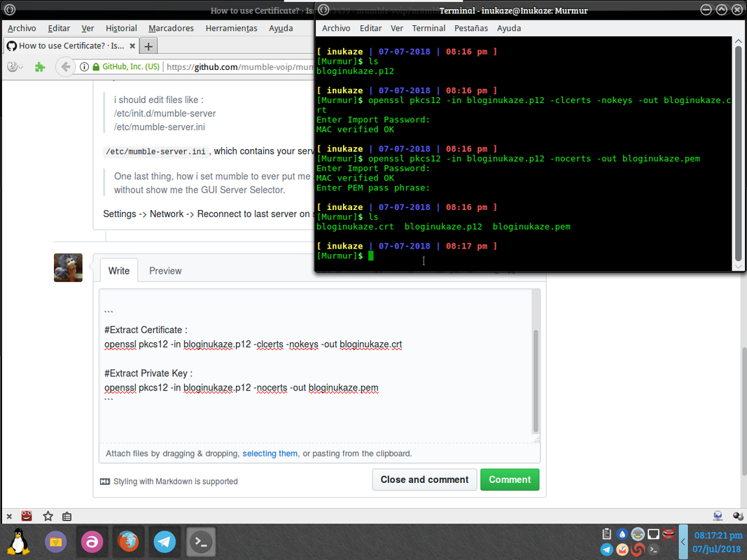Open the Telegram tray icon
747x560 pixels.
[x=606, y=549]
